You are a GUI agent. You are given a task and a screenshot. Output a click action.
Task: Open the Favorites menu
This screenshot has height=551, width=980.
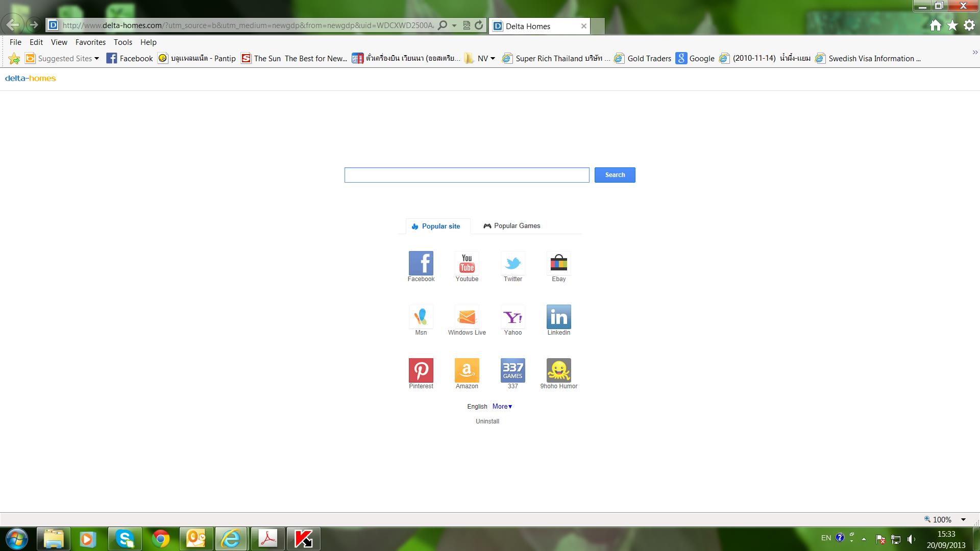90,42
